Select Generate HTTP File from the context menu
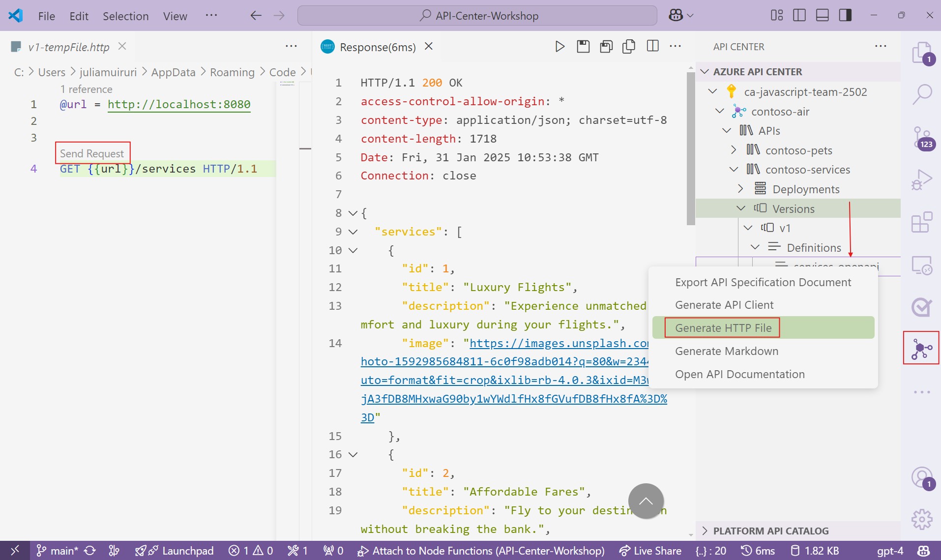This screenshot has width=941, height=560. coord(763,328)
